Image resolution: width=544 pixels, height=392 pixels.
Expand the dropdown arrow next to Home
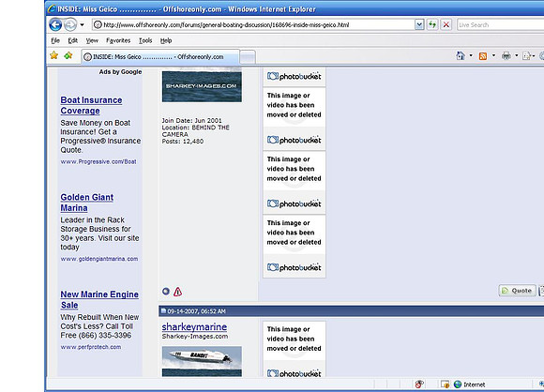click(x=471, y=55)
